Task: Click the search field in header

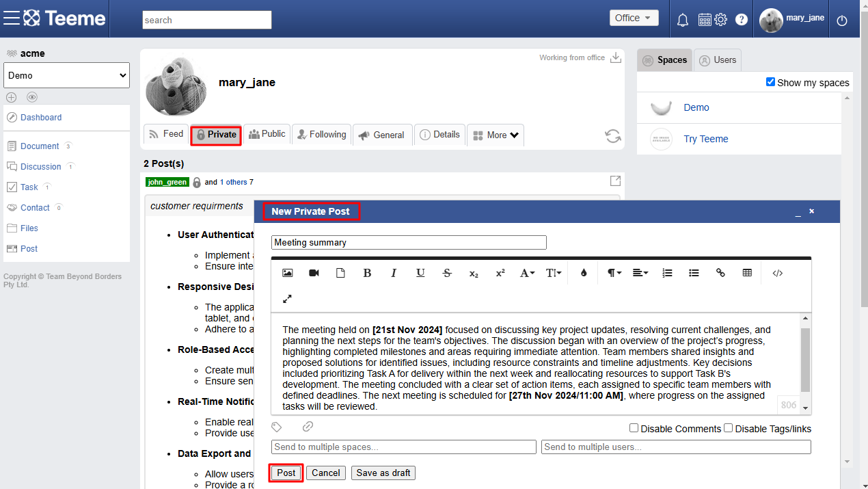Action: coord(207,20)
